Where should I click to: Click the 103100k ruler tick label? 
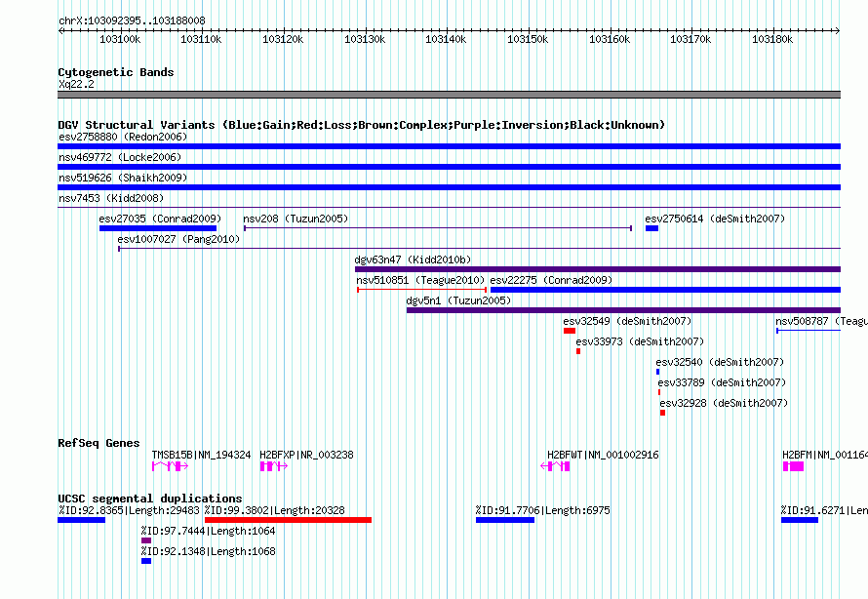pos(120,40)
